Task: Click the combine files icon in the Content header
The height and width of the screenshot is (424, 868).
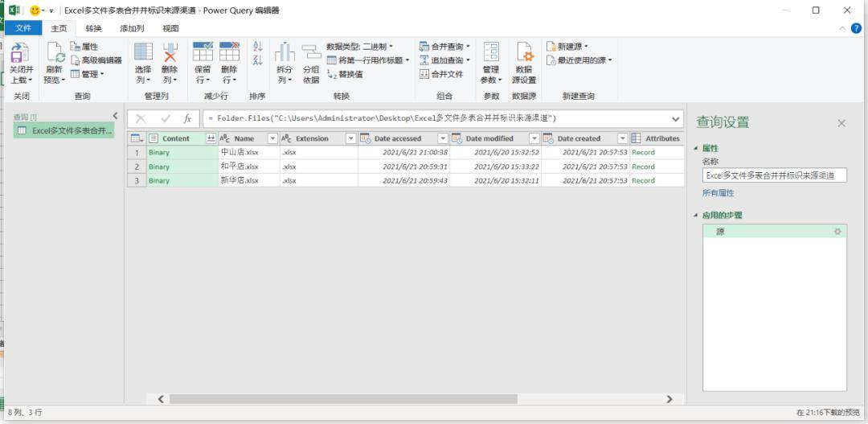Action: (211, 138)
